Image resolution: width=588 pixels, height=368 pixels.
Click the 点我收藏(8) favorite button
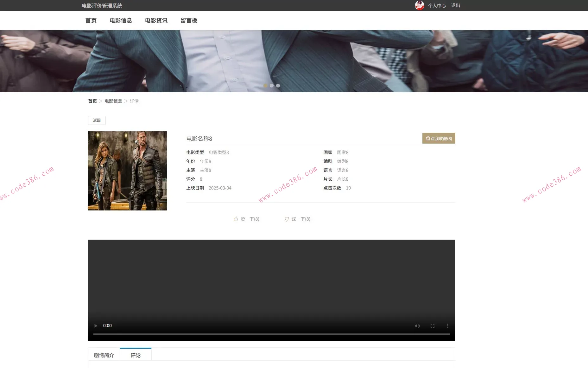point(439,138)
